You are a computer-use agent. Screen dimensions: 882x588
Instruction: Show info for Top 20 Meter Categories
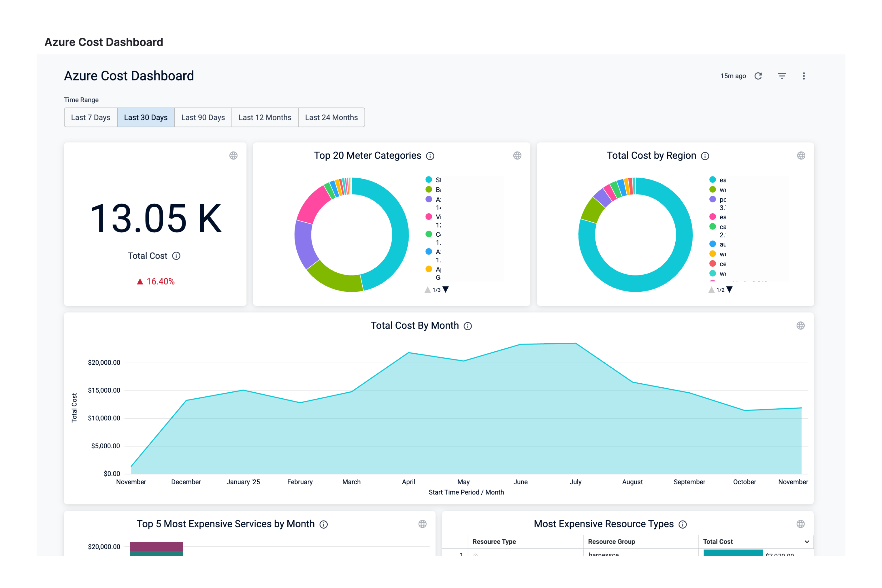tap(430, 156)
